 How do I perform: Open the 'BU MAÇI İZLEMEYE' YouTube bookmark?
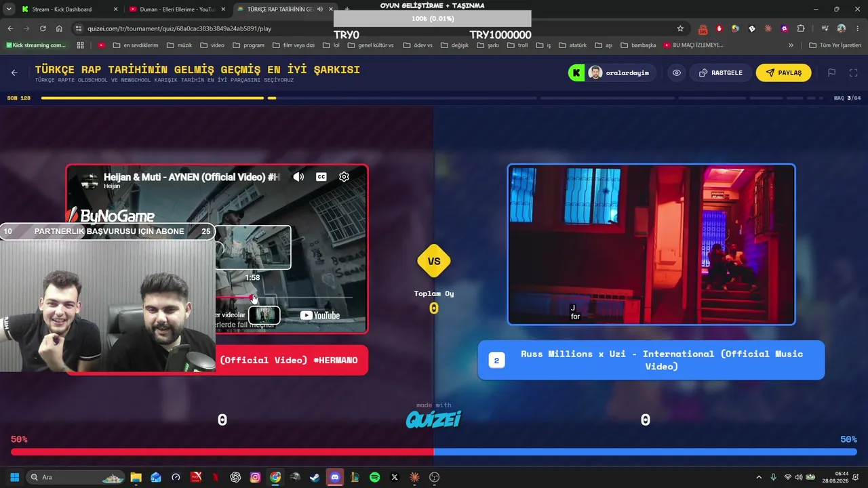[693, 45]
